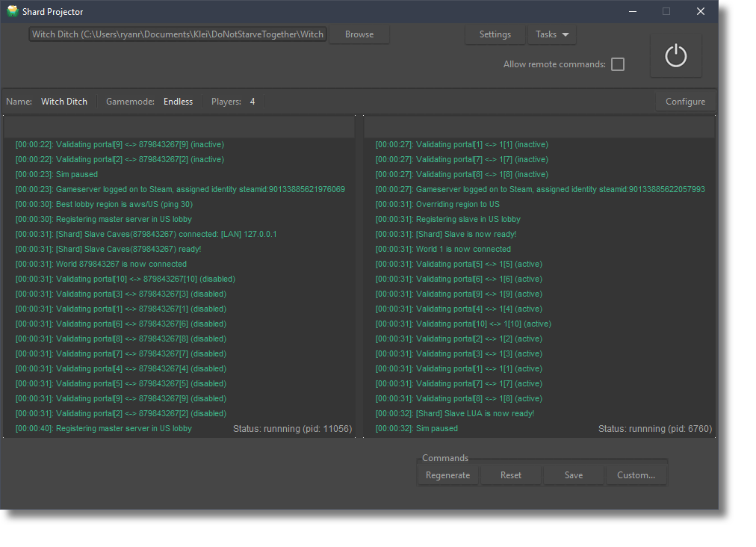
Task: Click log line 'Registering master server' at 00:00:40
Action: [x=104, y=428]
